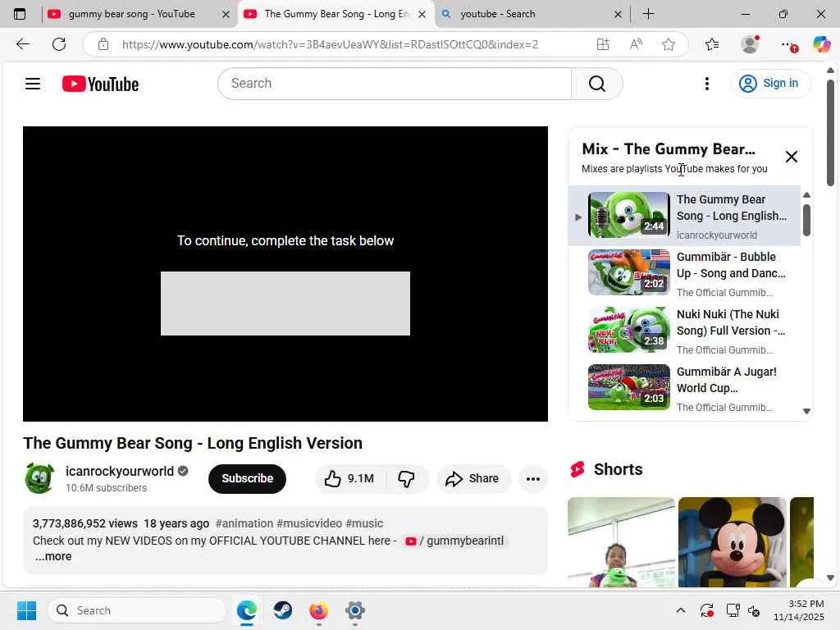Screen dimensions: 840x630
Task: Open the Copilot icon
Action: (x=821, y=44)
